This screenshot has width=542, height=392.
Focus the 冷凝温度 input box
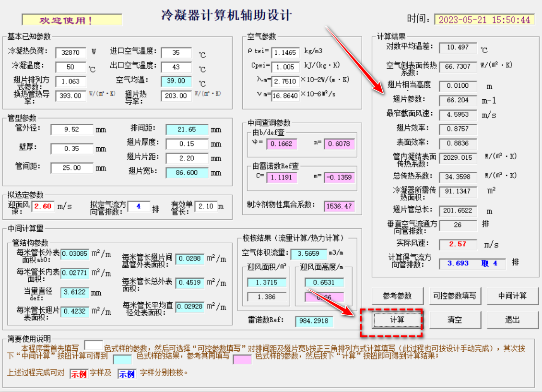coord(71,67)
